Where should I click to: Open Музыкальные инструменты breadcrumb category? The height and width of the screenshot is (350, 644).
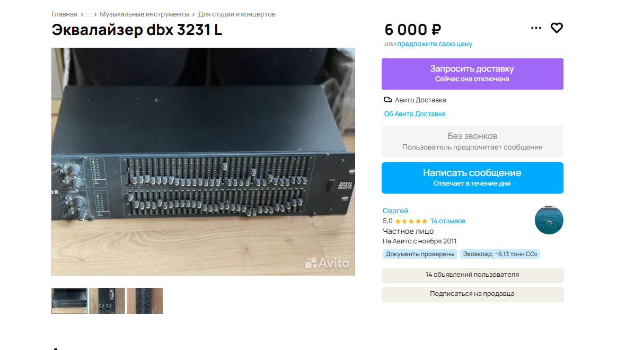tap(144, 14)
